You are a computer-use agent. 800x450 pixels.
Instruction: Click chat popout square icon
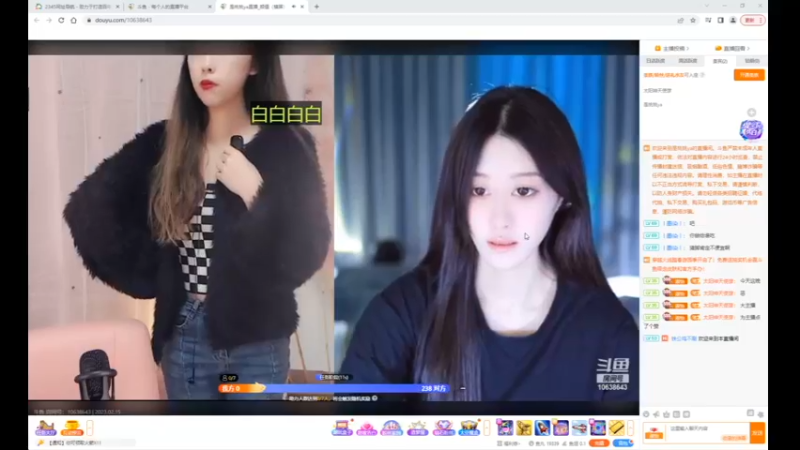[750, 413]
